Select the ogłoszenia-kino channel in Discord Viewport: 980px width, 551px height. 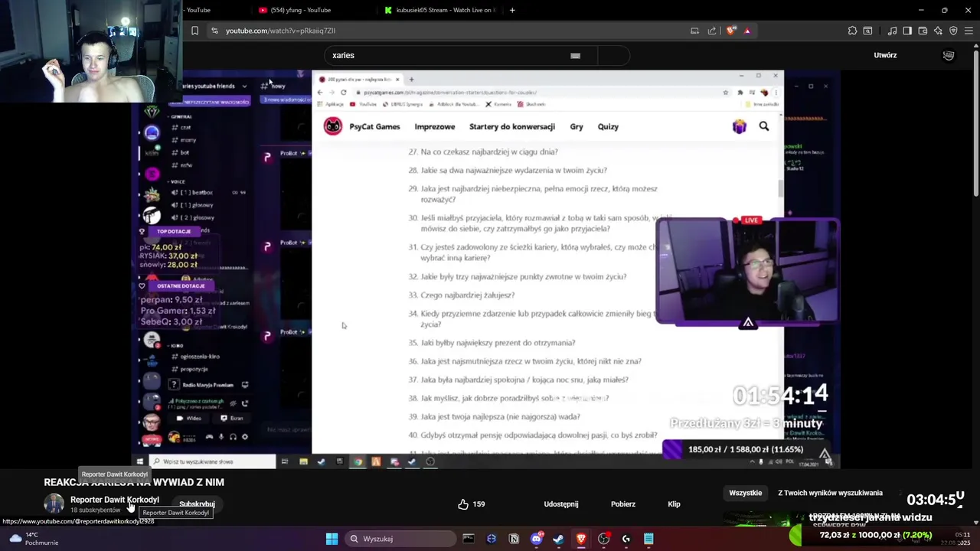tap(197, 357)
